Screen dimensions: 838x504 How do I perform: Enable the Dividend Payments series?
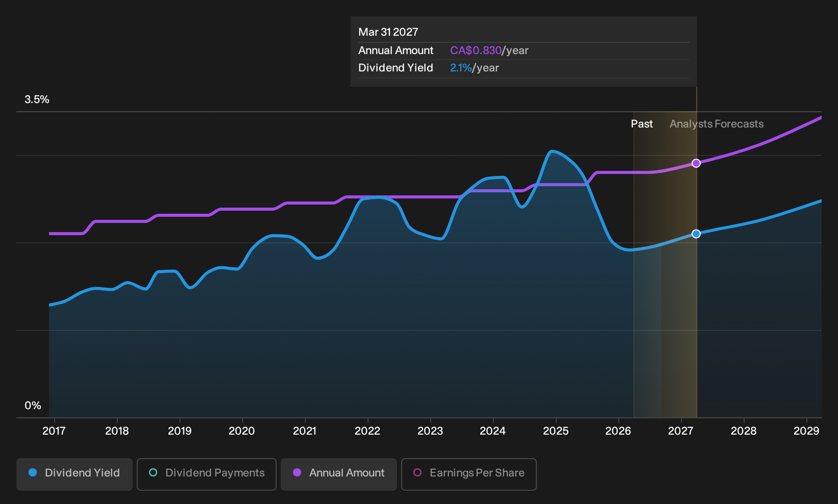[207, 474]
